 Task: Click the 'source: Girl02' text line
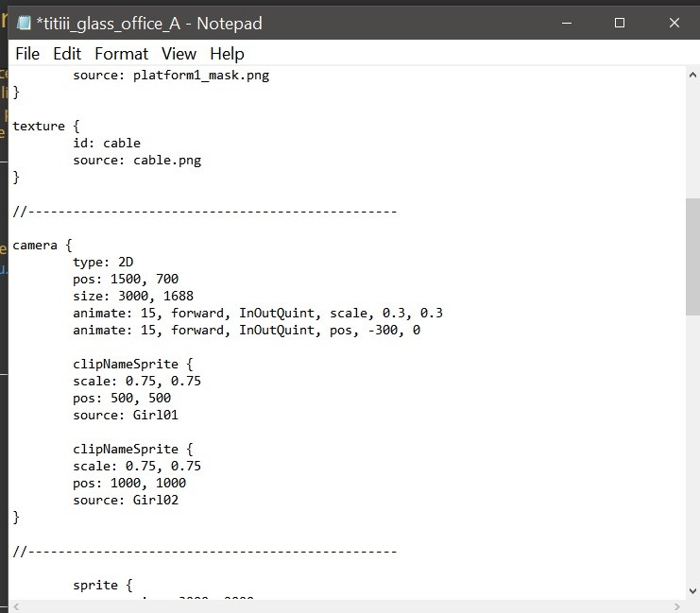(126, 500)
